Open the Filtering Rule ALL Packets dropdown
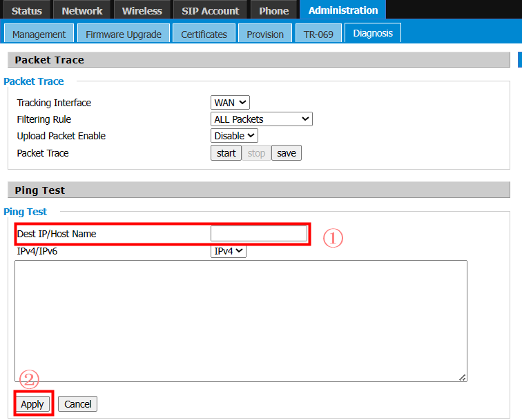The width and height of the screenshot is (522, 420). [x=261, y=119]
